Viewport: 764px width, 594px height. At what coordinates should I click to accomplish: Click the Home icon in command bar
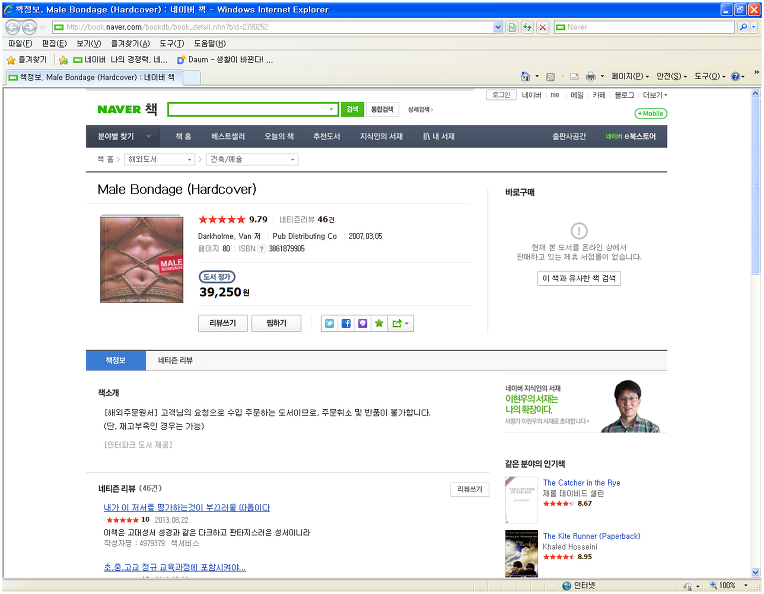(x=525, y=77)
